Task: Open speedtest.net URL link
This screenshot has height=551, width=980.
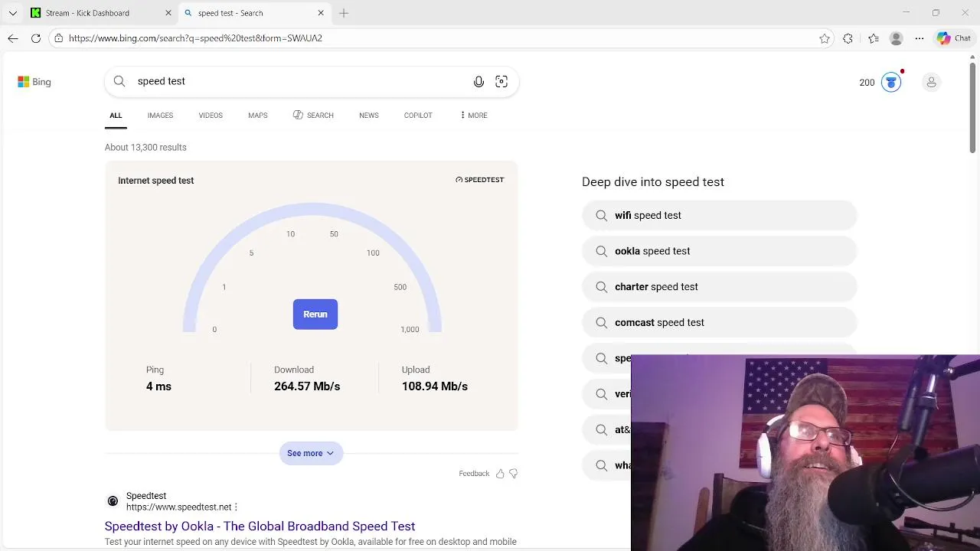Action: point(178,507)
